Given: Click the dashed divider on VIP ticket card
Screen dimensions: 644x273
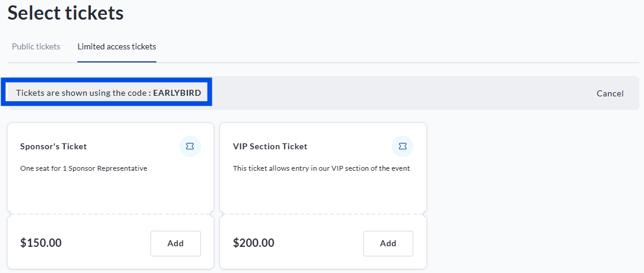Looking at the screenshot, I should [323, 214].
